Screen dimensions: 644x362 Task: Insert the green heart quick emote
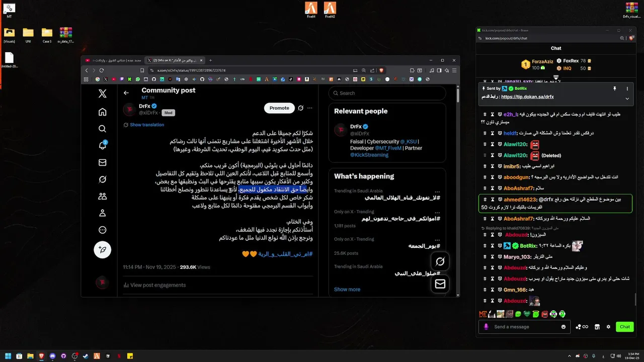click(527, 314)
